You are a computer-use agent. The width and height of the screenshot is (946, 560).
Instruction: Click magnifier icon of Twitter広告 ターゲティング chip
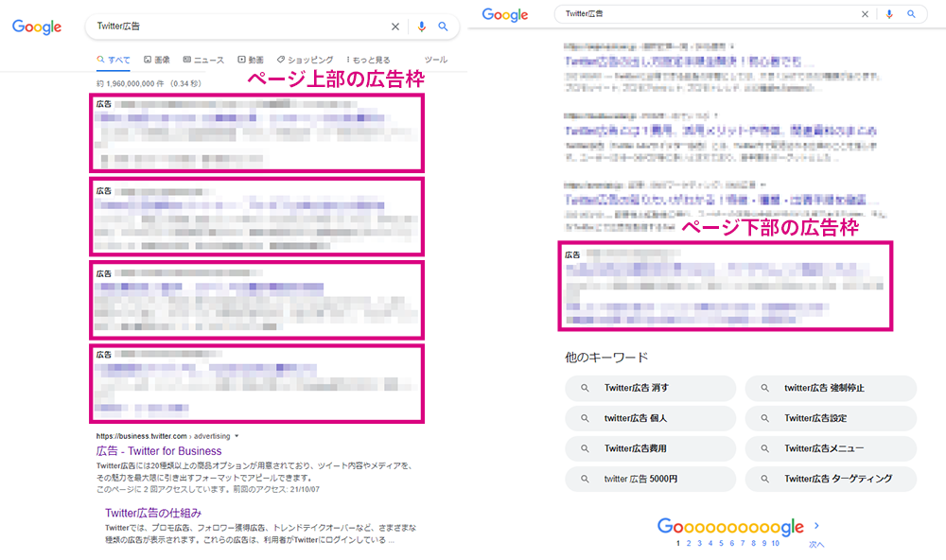tap(764, 479)
